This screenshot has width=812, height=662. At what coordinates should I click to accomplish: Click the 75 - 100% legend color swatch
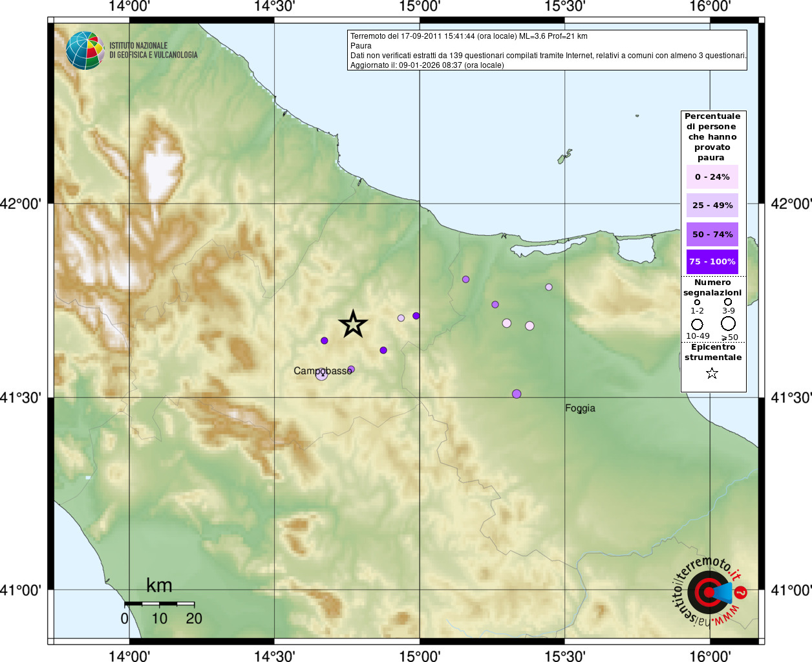pos(712,262)
